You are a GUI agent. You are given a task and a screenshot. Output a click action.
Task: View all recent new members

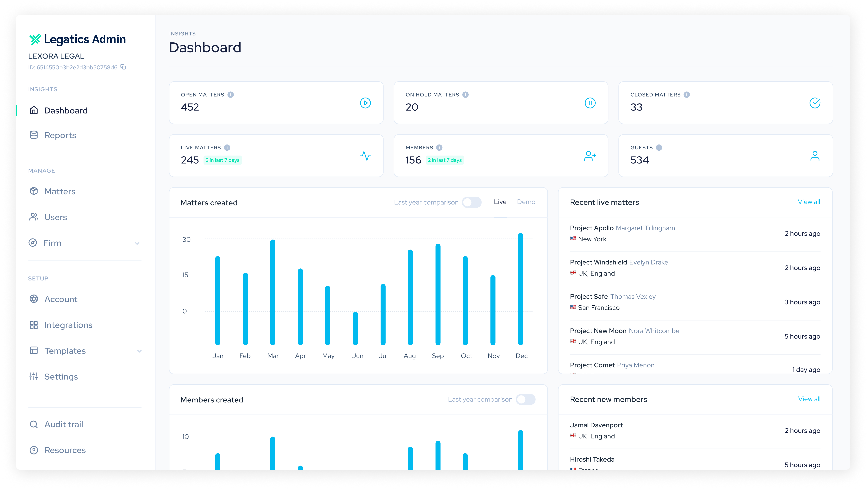(x=809, y=399)
